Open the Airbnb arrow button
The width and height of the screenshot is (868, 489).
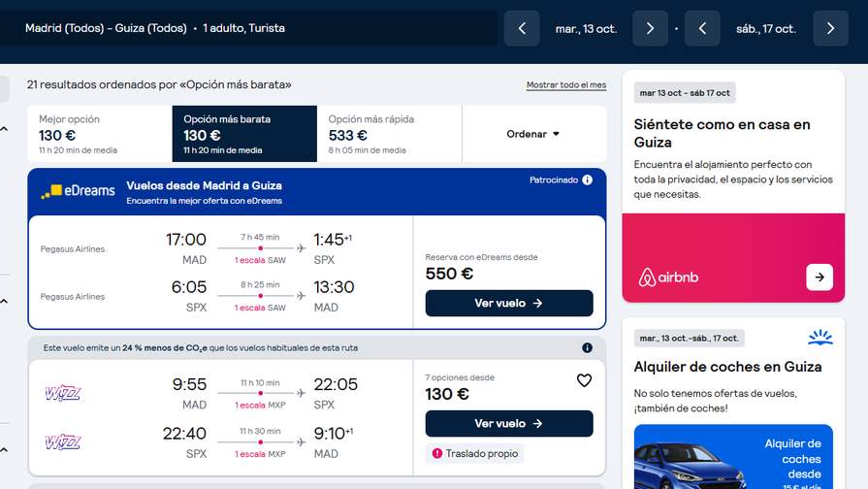point(820,277)
